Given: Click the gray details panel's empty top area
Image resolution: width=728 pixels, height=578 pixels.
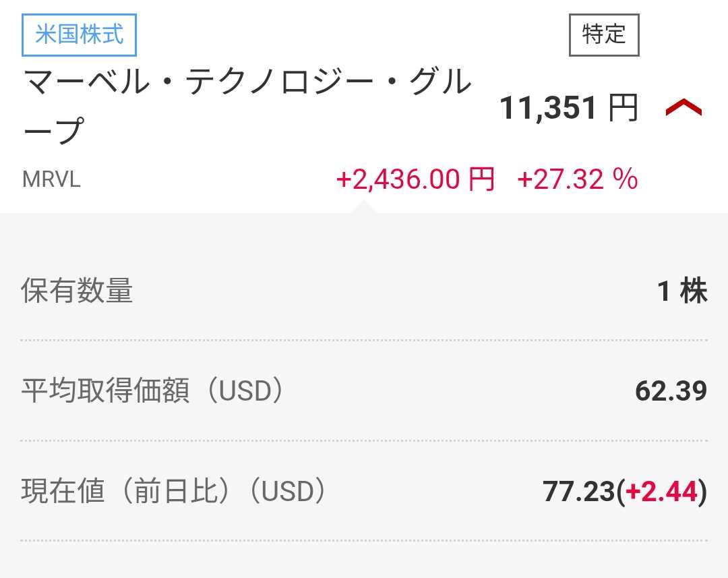Looking at the screenshot, I should (364, 239).
